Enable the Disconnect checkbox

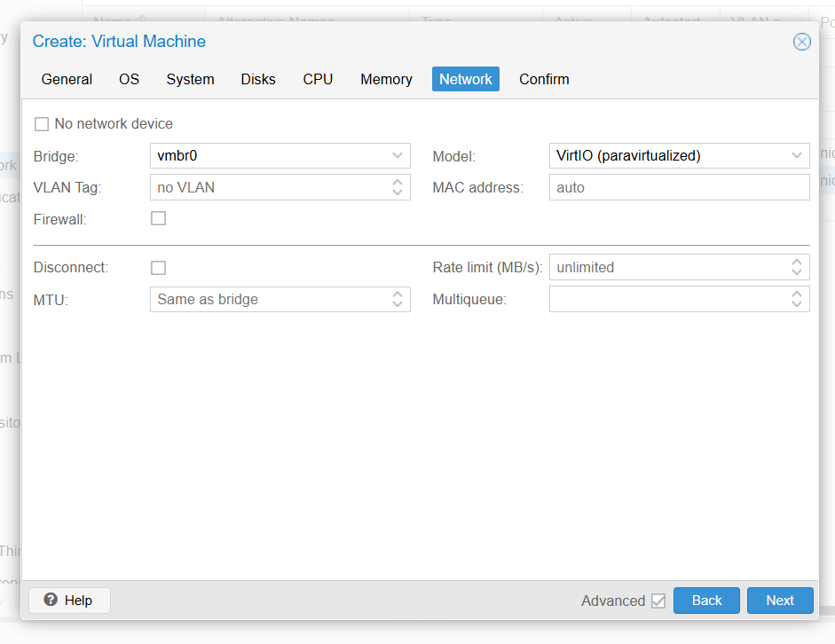(158, 267)
